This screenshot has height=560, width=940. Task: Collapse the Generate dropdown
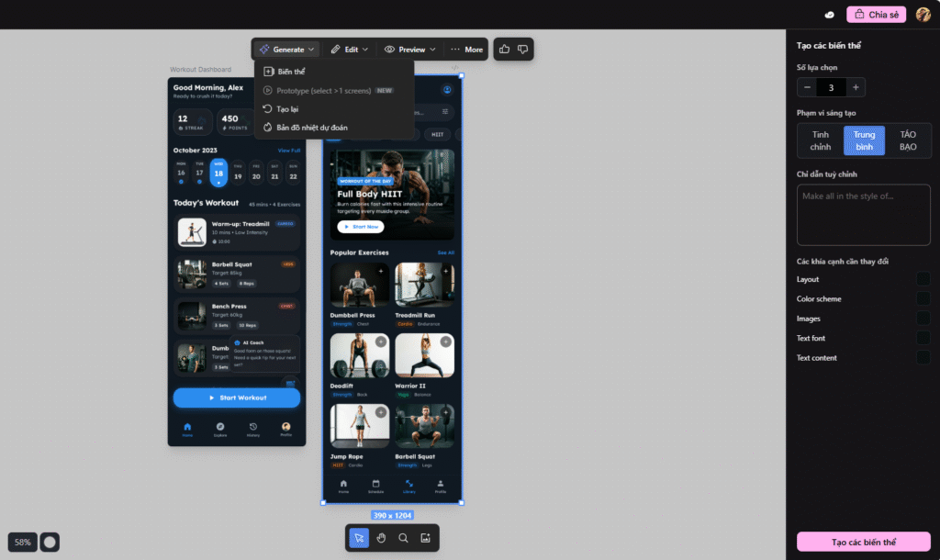[287, 50]
